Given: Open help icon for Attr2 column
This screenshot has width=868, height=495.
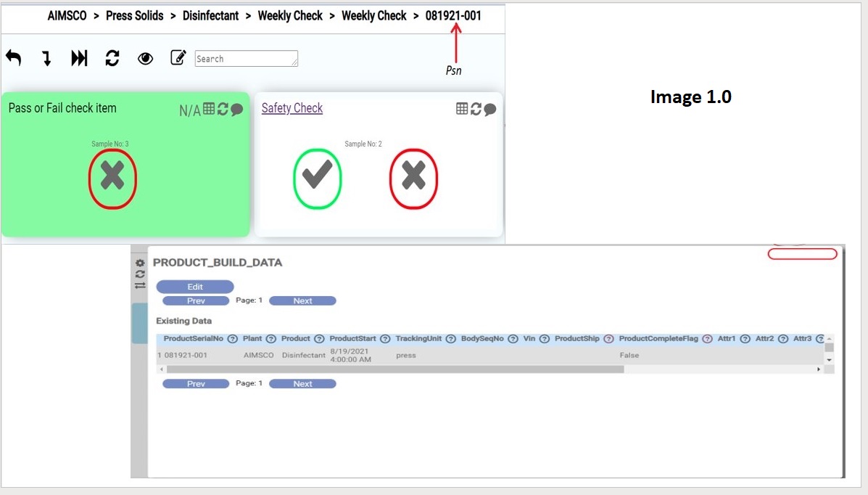Looking at the screenshot, I should pos(782,339).
